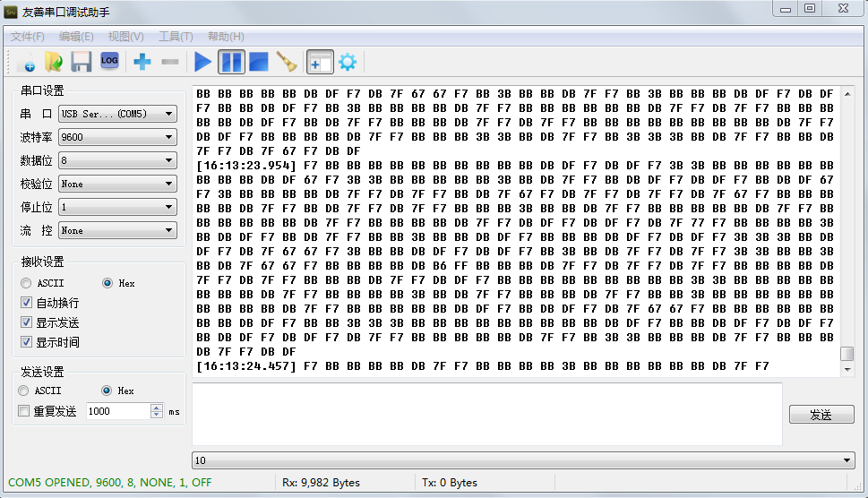
Task: Click the 发送 send button
Action: click(x=821, y=415)
